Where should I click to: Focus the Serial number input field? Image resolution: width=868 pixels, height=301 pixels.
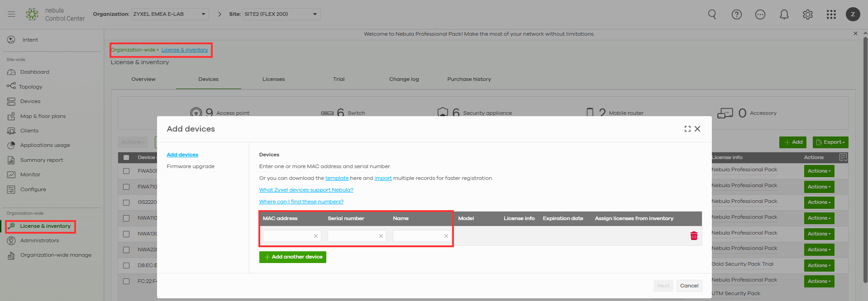357,236
